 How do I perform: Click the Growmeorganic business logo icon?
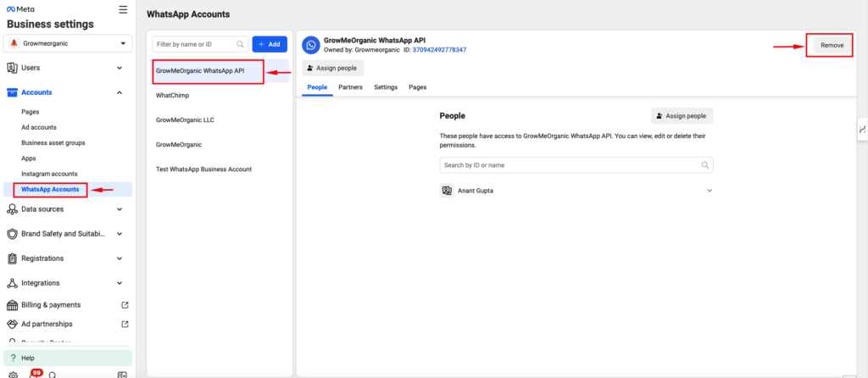[14, 43]
